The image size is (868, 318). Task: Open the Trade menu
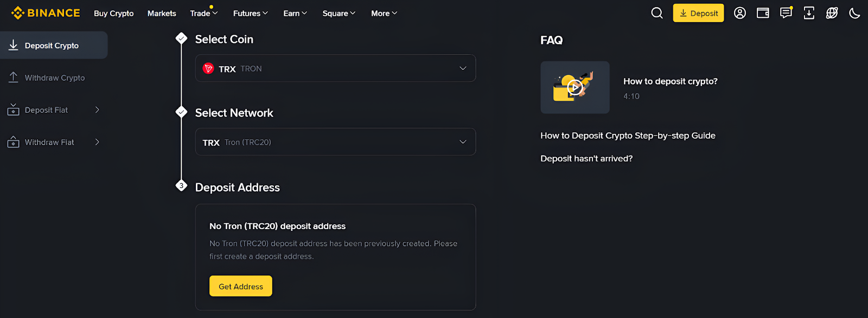point(203,13)
